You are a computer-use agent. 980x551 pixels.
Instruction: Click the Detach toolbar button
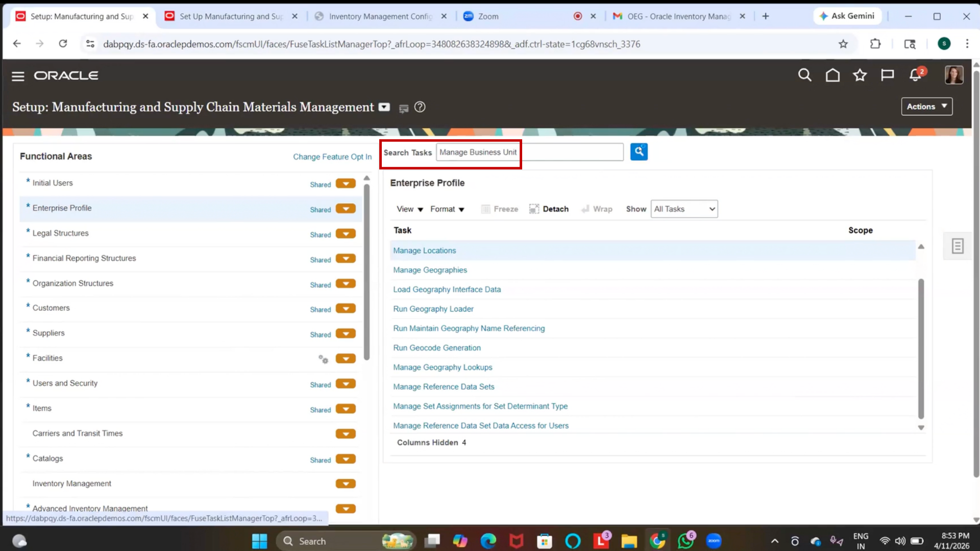549,209
